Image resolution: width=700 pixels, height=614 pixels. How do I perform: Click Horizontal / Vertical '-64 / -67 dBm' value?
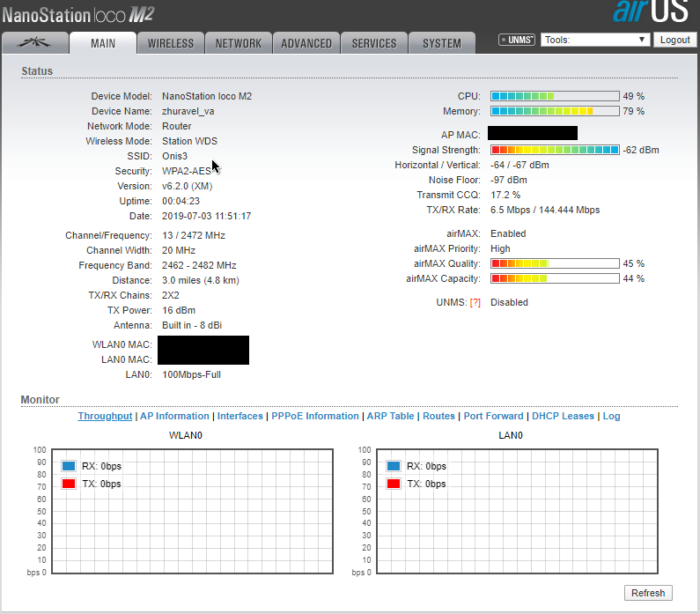pos(519,166)
